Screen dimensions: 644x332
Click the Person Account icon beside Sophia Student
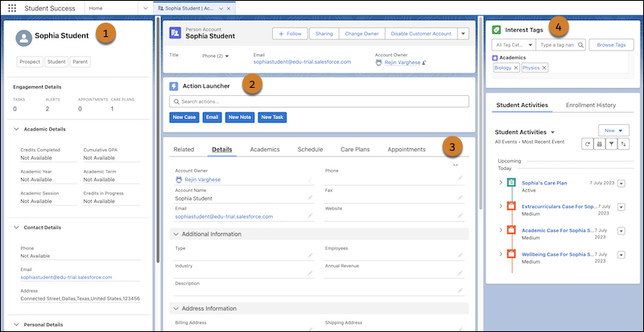pyautogui.click(x=175, y=33)
